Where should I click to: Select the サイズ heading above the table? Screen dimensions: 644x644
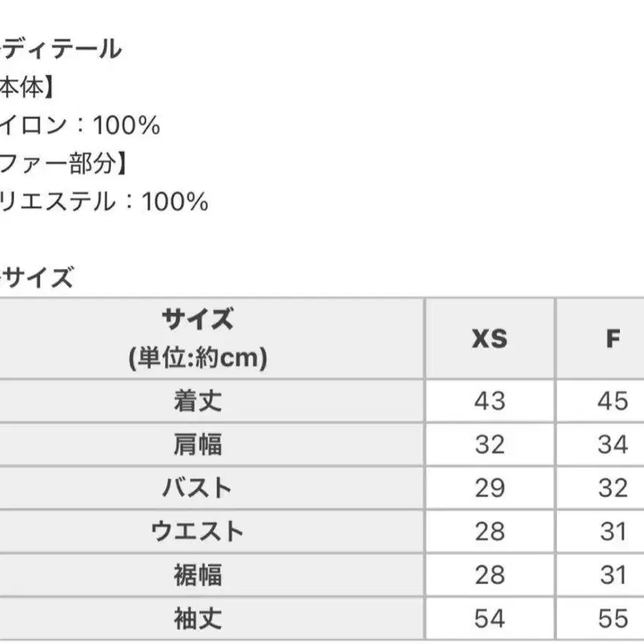(x=38, y=278)
